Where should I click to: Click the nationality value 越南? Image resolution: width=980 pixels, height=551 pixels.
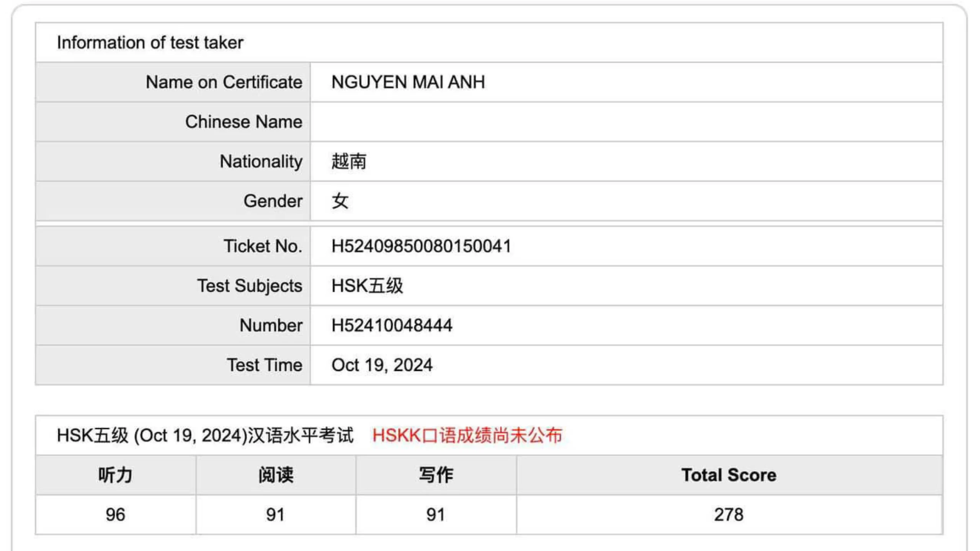[349, 161]
